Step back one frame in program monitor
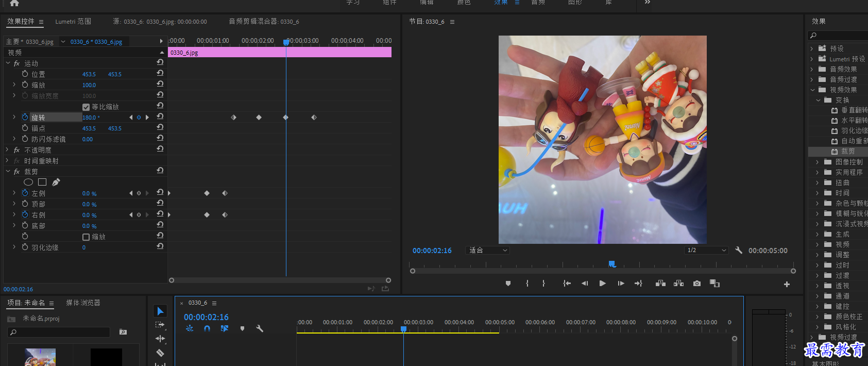 pos(585,284)
